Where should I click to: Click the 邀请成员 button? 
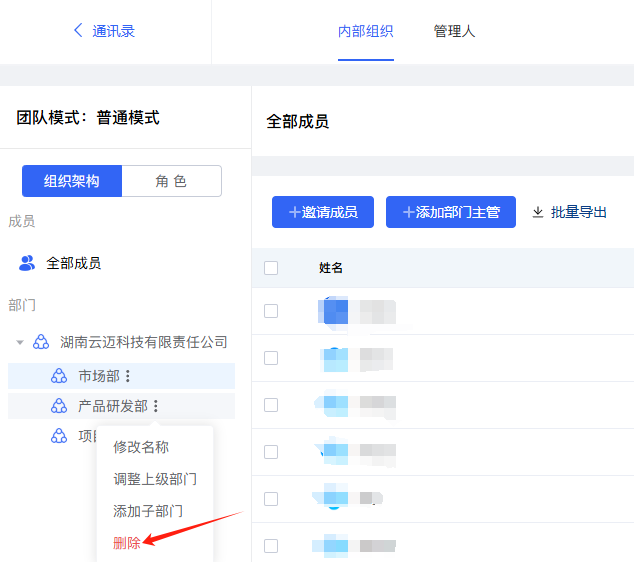coord(322,212)
